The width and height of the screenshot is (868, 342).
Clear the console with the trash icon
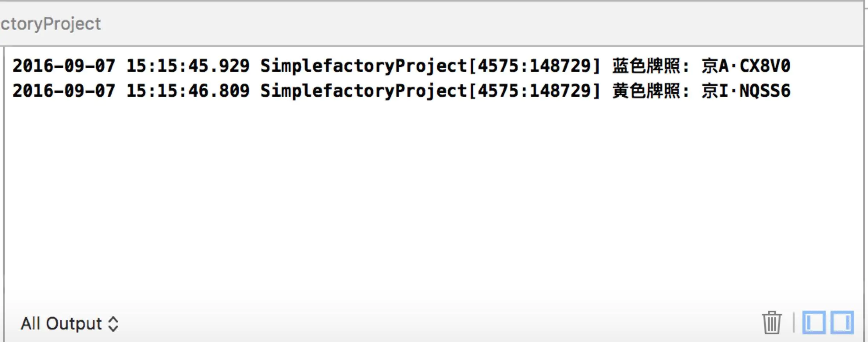772,322
